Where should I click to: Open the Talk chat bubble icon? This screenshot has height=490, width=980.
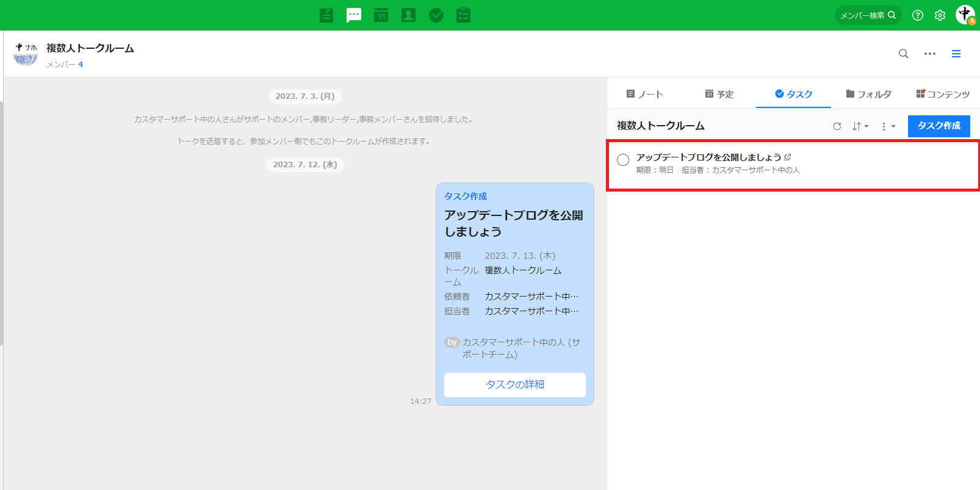pyautogui.click(x=354, y=15)
